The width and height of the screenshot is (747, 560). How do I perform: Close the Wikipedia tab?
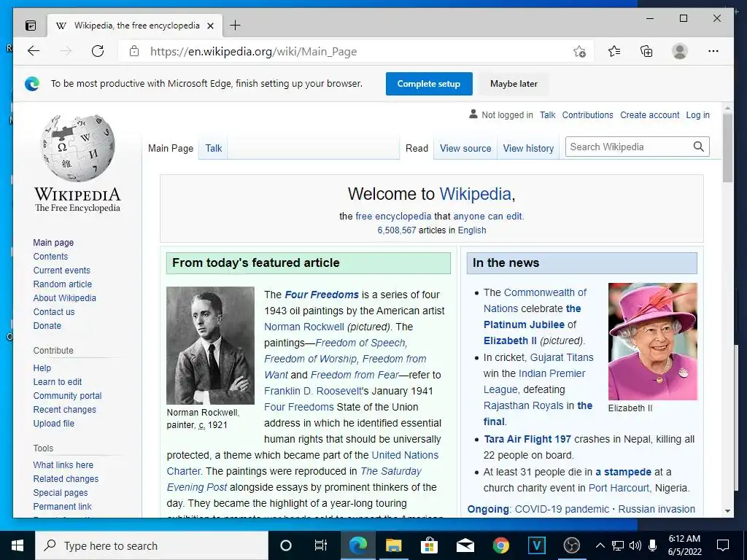coord(211,26)
